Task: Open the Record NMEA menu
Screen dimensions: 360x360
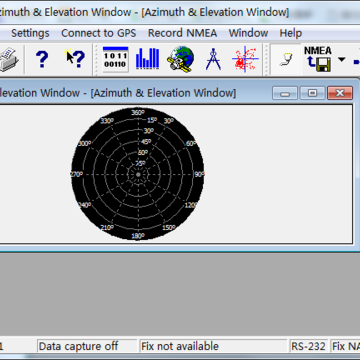Action: click(182, 33)
